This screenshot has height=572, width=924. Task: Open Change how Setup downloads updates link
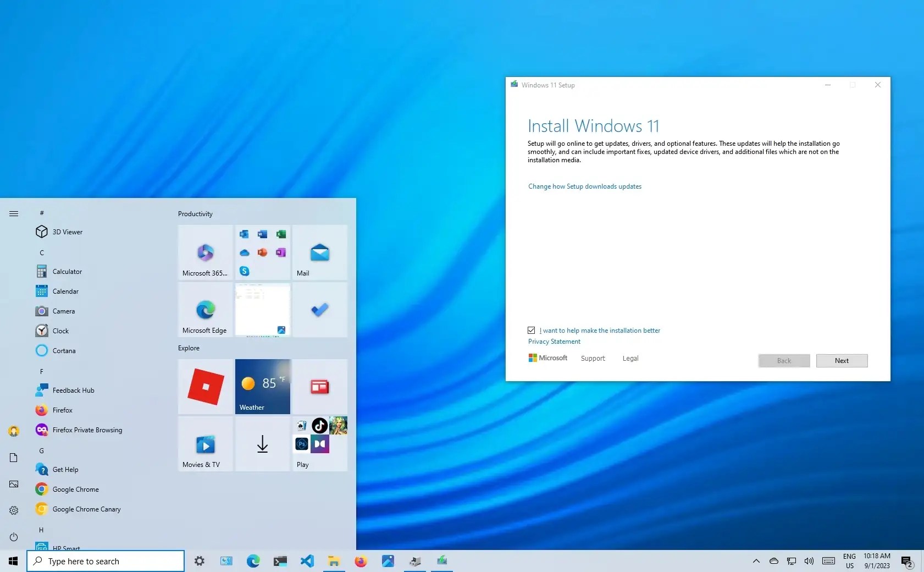584,186
